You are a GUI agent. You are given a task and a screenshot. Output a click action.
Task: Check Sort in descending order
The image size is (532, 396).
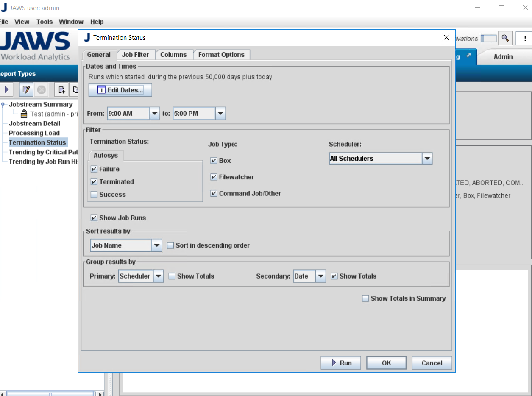pyautogui.click(x=170, y=245)
